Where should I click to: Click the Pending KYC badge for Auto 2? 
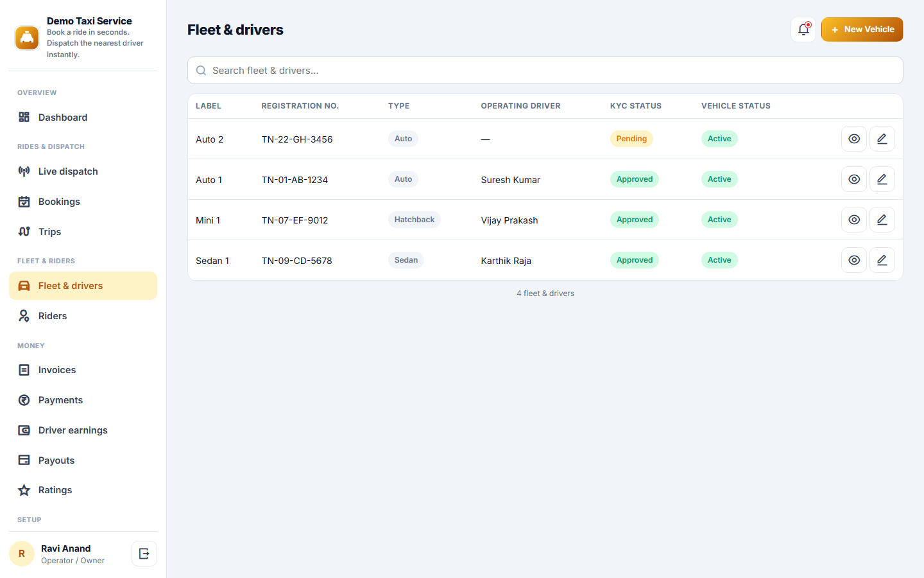631,139
